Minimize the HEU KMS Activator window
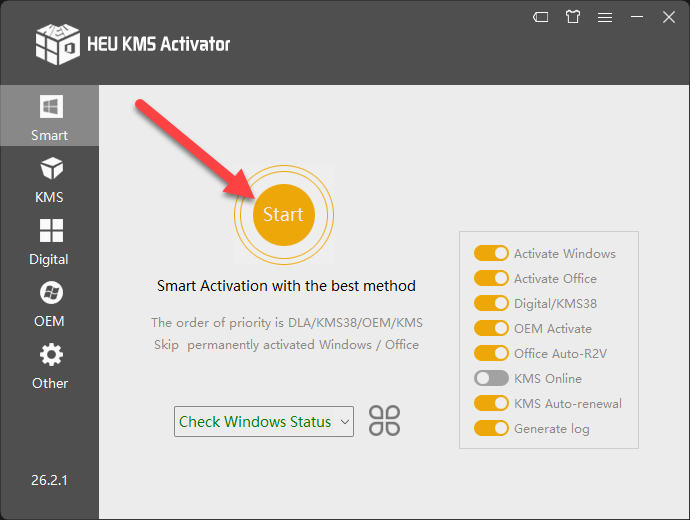Image resolution: width=690 pixels, height=520 pixels. click(637, 17)
